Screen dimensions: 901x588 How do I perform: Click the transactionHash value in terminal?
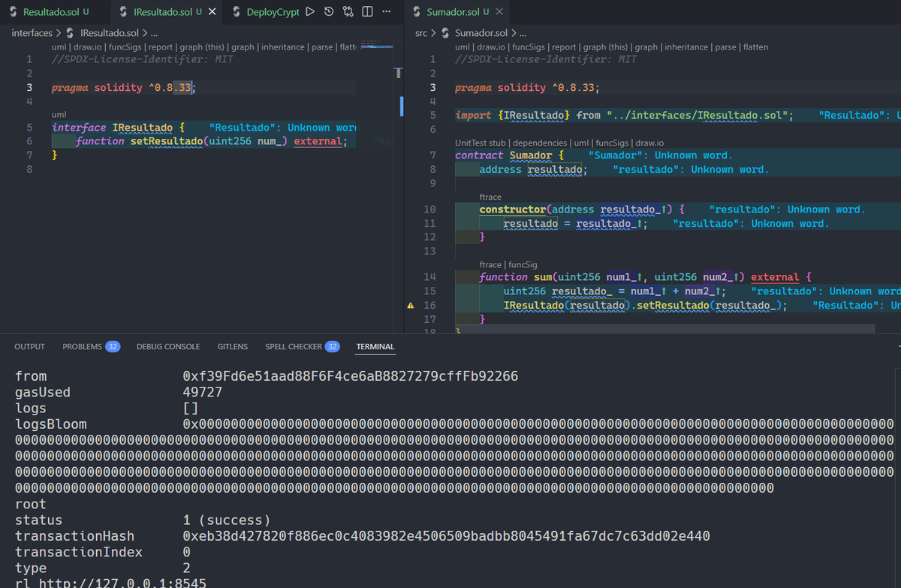[447, 536]
